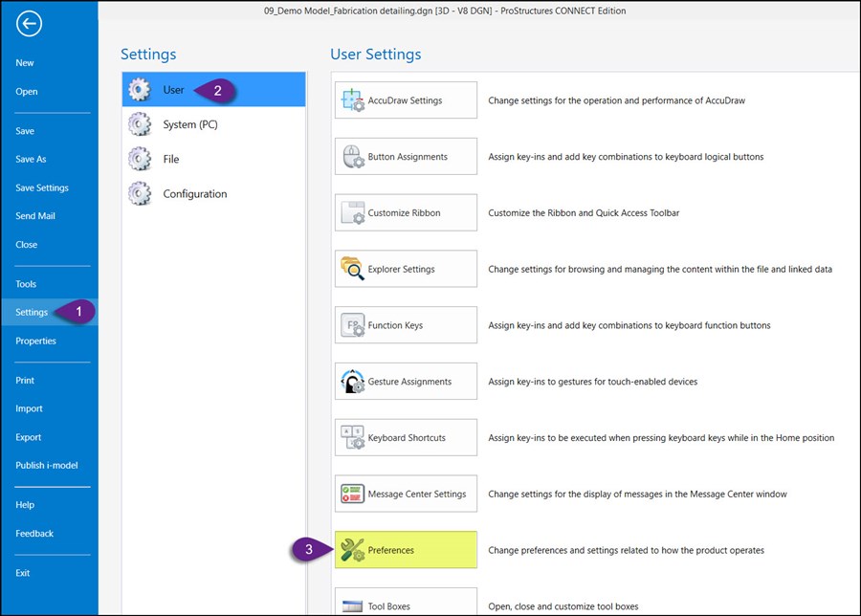This screenshot has height=616, width=861.
Task: Open the Print option
Action: pyautogui.click(x=26, y=380)
